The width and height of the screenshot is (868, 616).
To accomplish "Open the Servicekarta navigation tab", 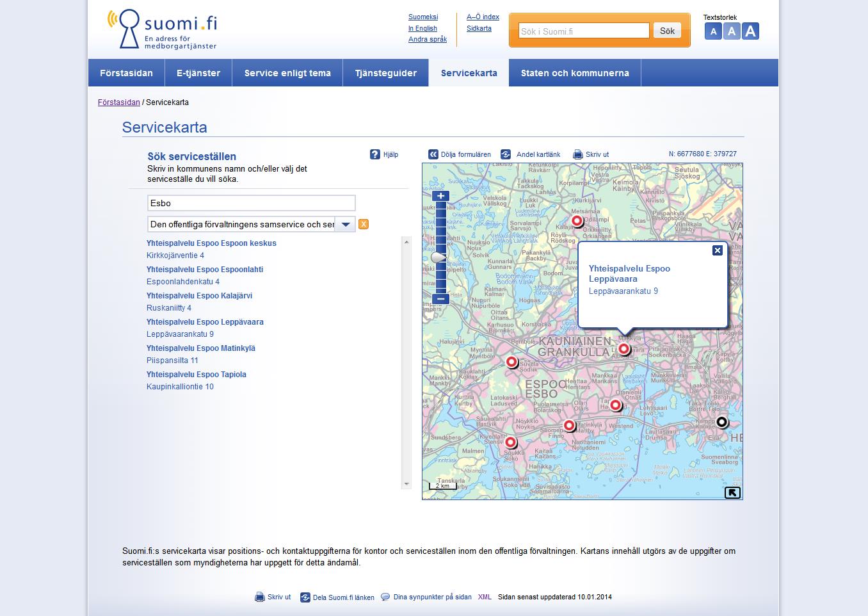I will 469,73.
